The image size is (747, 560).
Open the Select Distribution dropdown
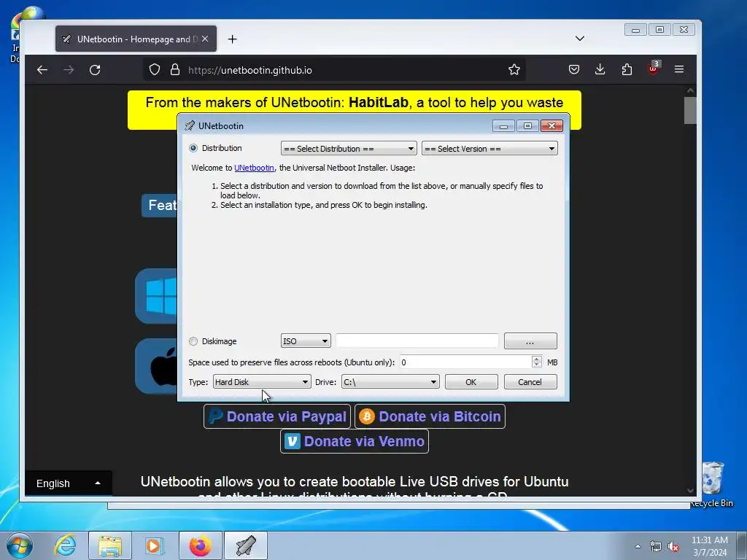click(349, 149)
